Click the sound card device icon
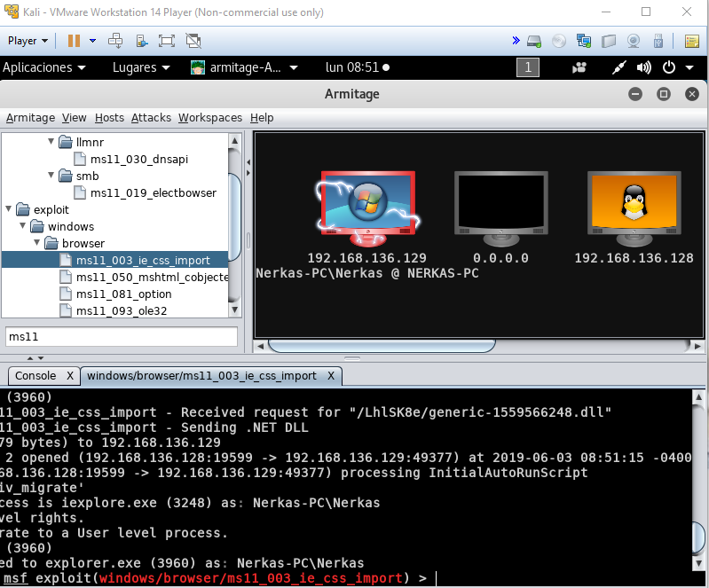The image size is (709, 588). [609, 41]
